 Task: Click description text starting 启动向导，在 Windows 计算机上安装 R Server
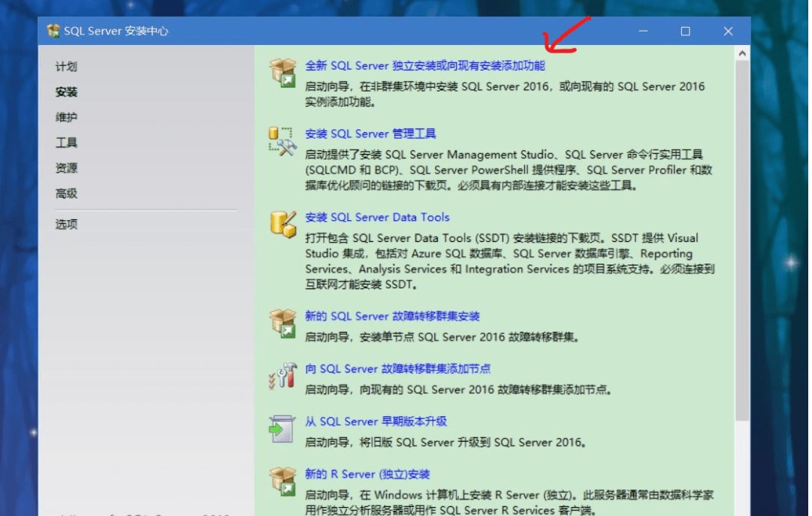coord(509,502)
